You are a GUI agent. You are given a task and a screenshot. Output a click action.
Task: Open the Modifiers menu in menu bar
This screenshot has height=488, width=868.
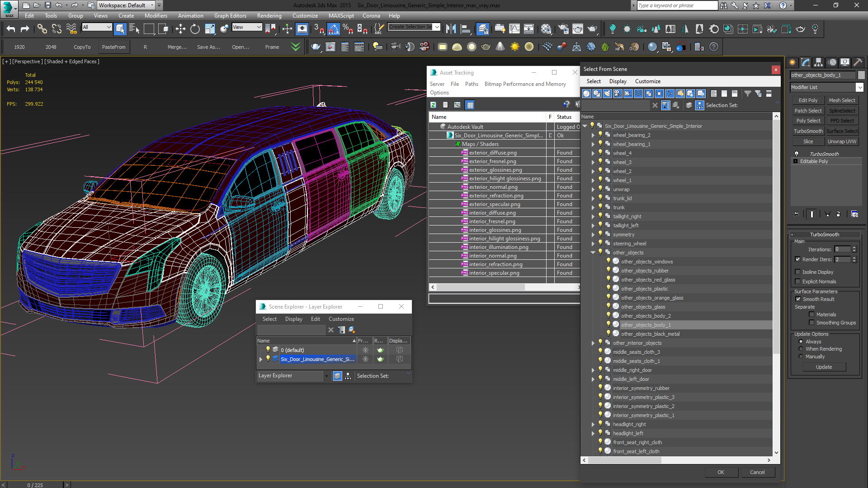(157, 15)
